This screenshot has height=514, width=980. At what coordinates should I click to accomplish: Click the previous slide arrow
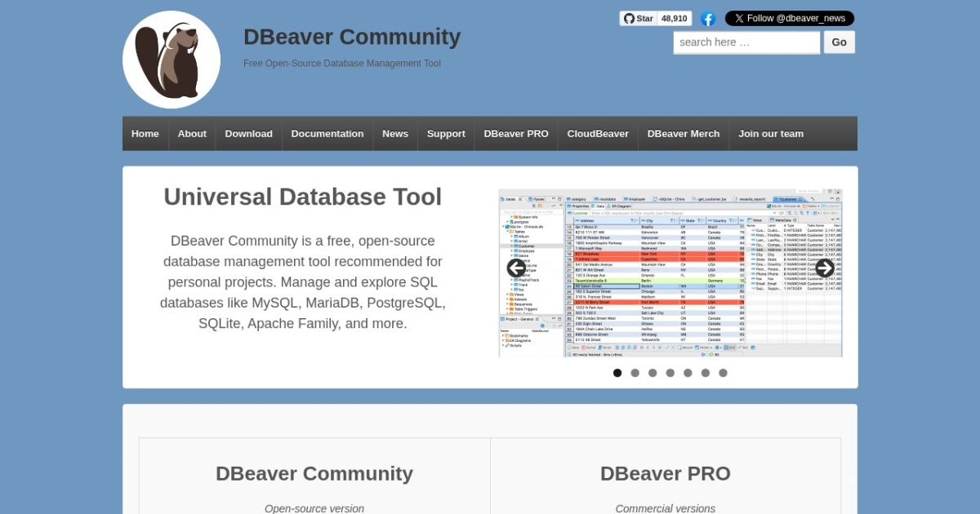(515, 268)
